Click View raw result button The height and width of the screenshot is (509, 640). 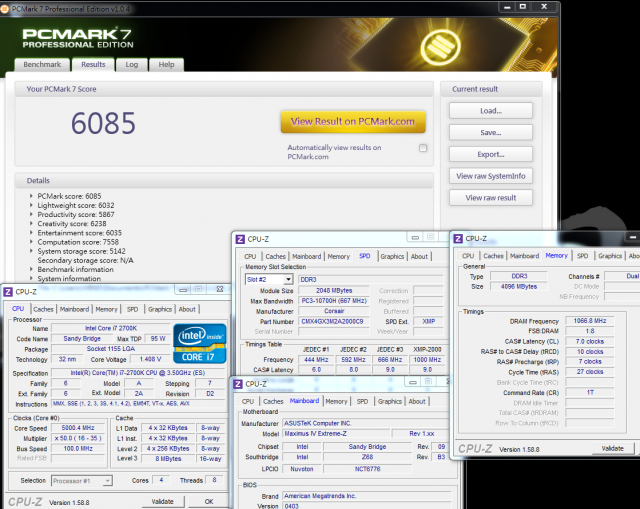point(491,198)
